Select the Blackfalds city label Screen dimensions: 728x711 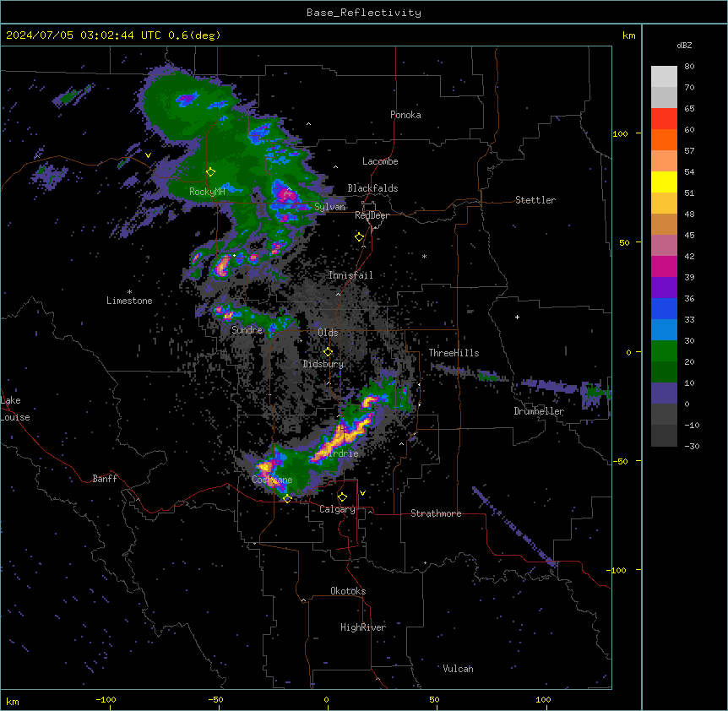pyautogui.click(x=372, y=188)
